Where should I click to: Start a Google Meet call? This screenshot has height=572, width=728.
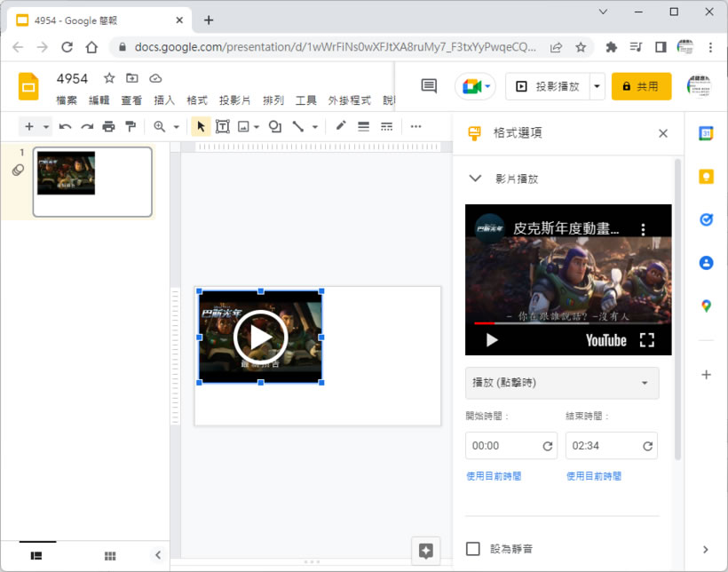pos(475,86)
